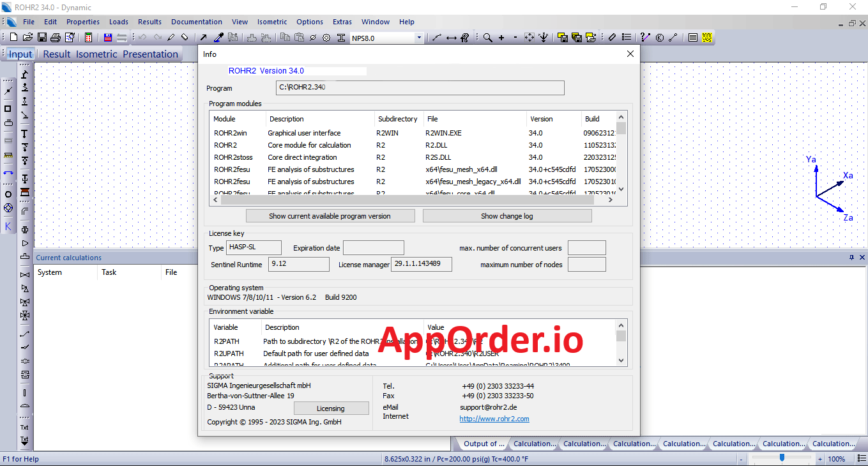Viewport: 868px width, 466px height.
Task: Select the eyedropper pick tool
Action: pos(218,38)
